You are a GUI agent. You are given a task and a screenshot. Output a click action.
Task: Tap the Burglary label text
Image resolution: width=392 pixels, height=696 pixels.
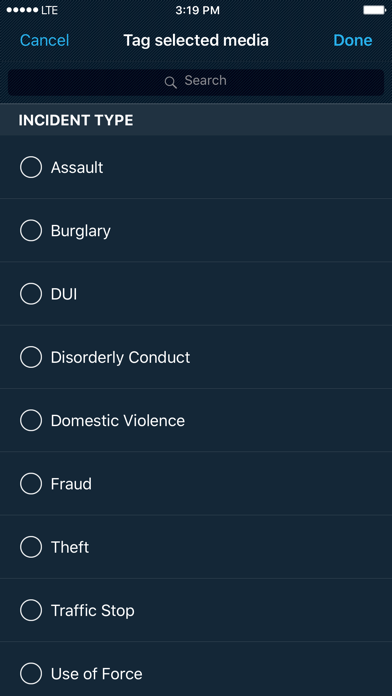click(x=80, y=231)
